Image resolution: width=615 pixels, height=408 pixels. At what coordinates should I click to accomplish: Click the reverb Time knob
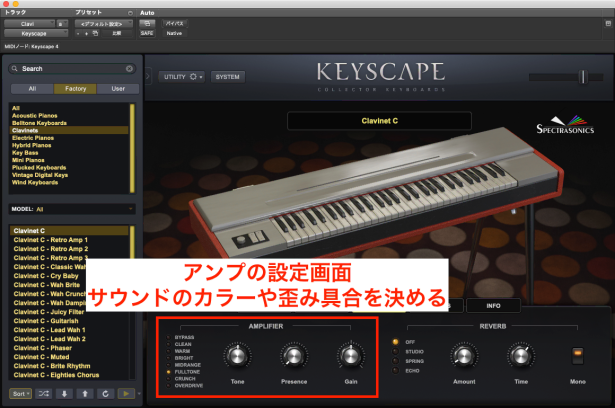520,356
